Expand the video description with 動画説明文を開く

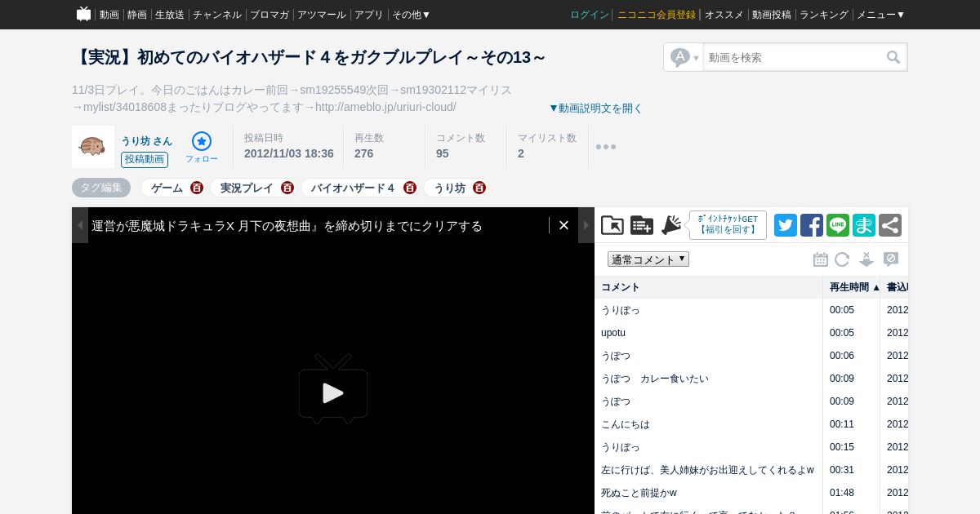point(595,108)
